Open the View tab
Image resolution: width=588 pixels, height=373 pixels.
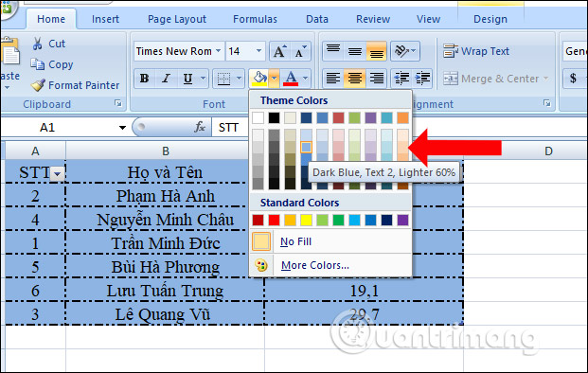click(428, 19)
